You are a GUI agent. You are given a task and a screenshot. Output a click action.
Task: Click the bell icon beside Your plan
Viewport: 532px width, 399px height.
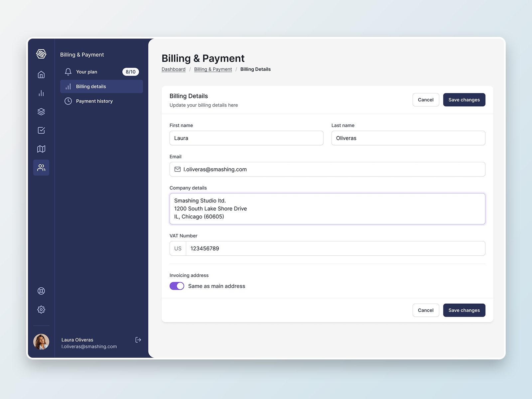68,71
